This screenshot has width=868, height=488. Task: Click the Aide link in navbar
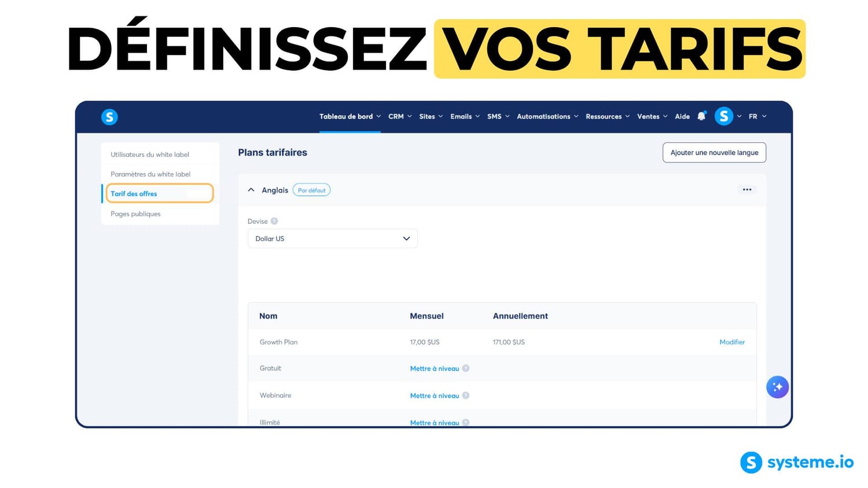pos(682,116)
